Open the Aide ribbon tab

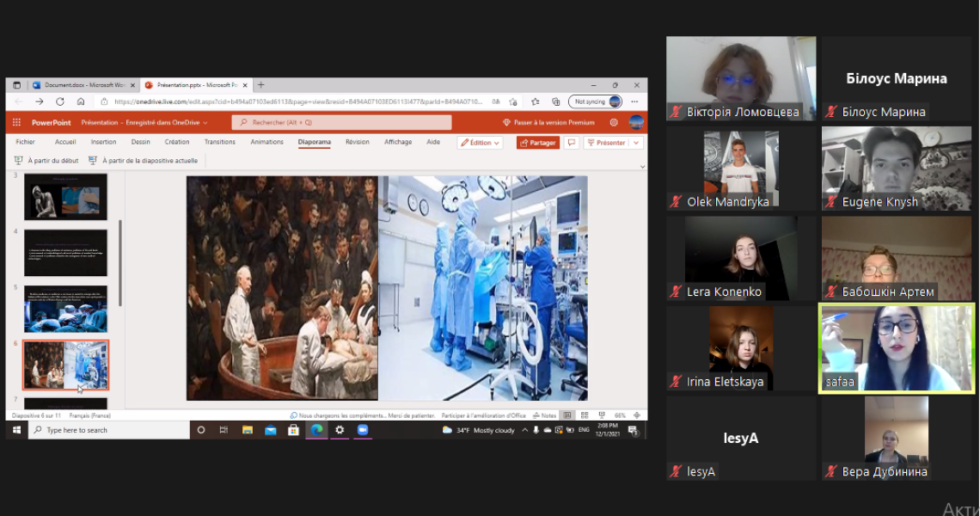click(x=433, y=142)
